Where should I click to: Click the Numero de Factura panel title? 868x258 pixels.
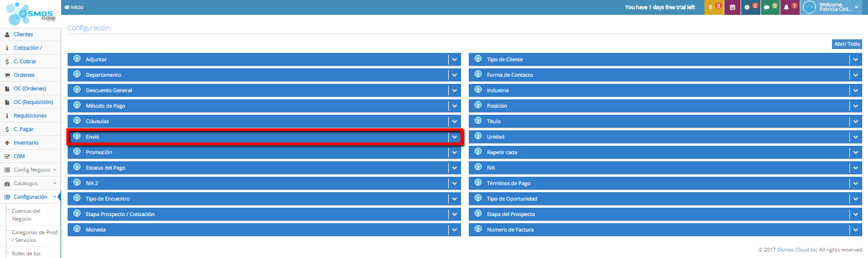coord(510,230)
